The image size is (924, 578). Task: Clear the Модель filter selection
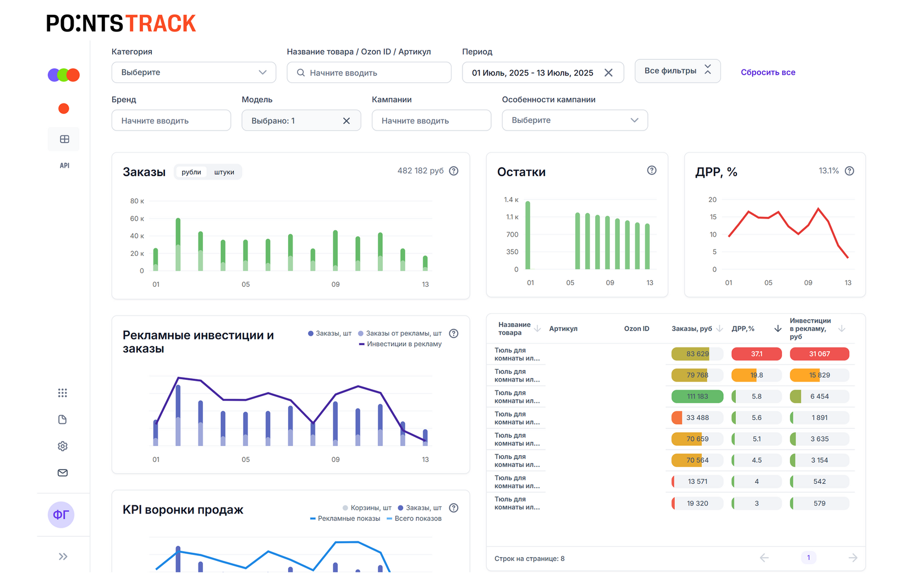[x=346, y=120]
